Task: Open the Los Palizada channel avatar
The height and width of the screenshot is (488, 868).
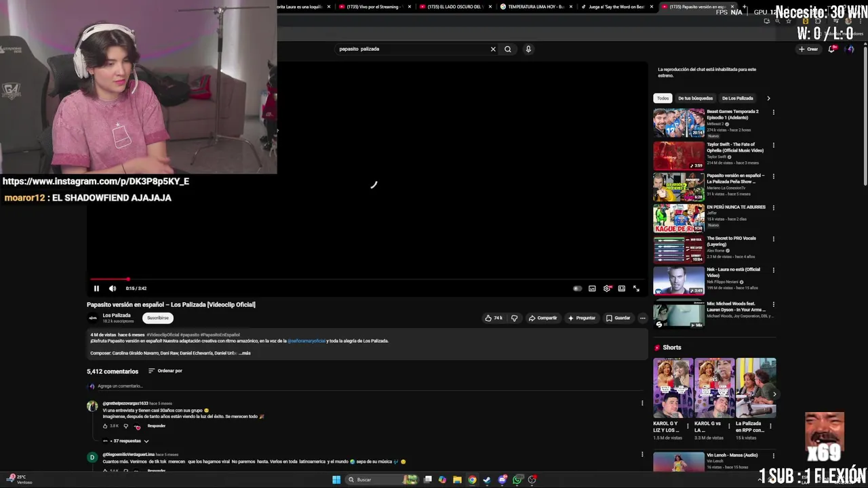Action: click(92, 318)
